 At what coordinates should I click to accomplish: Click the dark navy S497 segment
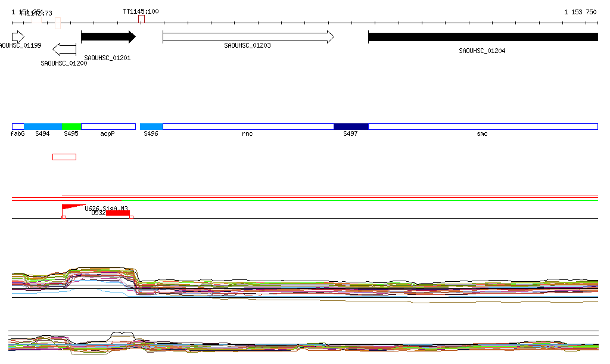[x=351, y=127]
